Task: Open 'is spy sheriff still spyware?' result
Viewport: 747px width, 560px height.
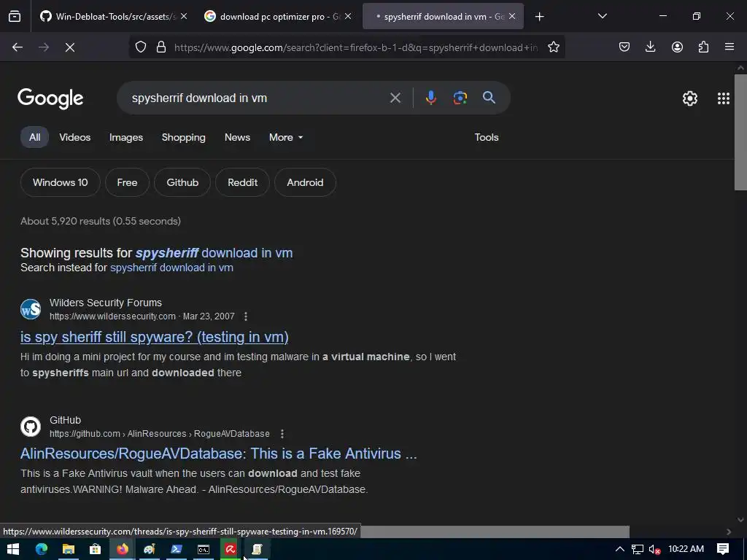Action: [x=155, y=337]
